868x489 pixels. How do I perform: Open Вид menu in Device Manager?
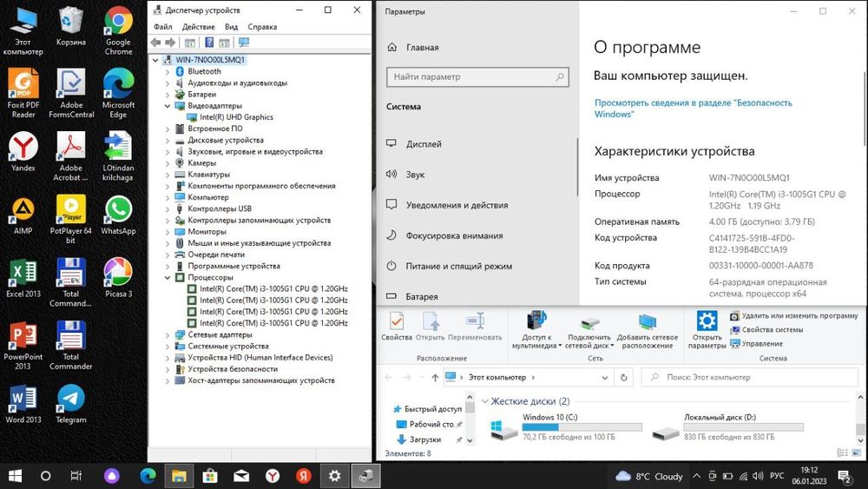click(x=232, y=27)
